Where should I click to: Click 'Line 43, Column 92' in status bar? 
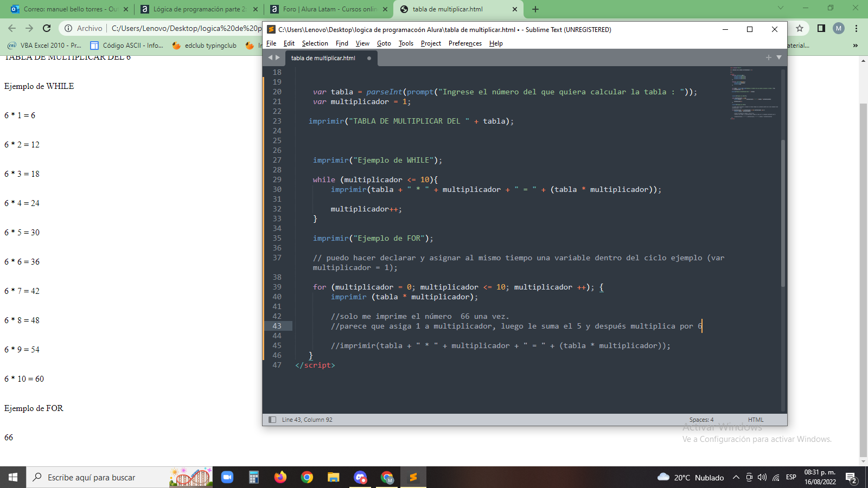307,420
